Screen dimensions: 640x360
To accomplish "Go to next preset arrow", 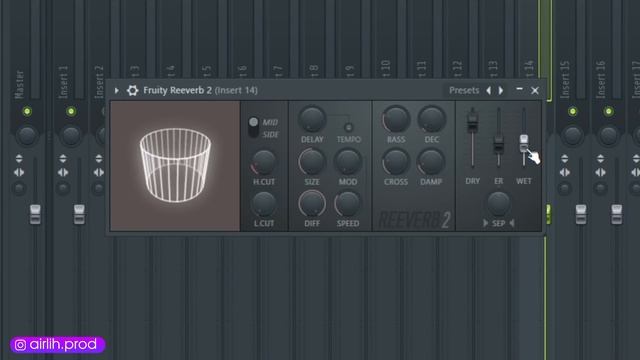I will pyautogui.click(x=501, y=91).
